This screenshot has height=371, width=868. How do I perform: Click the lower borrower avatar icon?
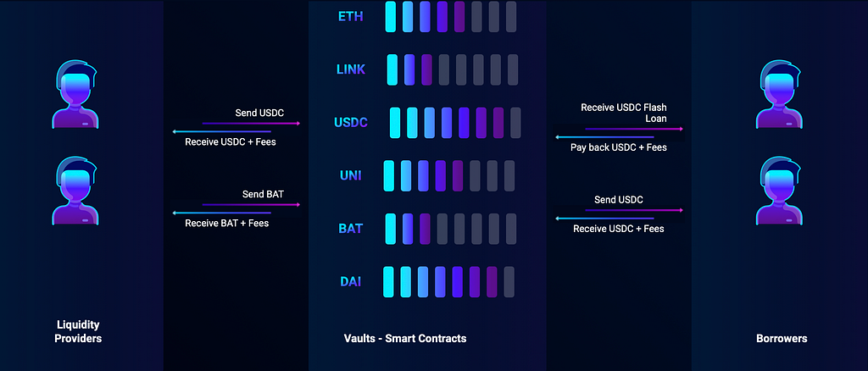click(780, 191)
